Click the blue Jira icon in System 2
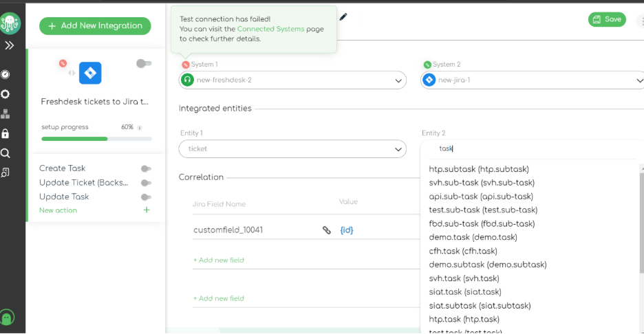Viewport: 644px width, 334px height. [429, 80]
